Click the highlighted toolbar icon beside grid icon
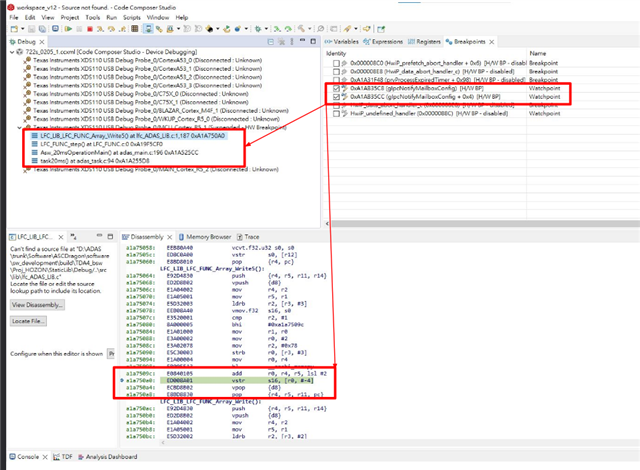This screenshot has height=470, width=640. [148, 29]
